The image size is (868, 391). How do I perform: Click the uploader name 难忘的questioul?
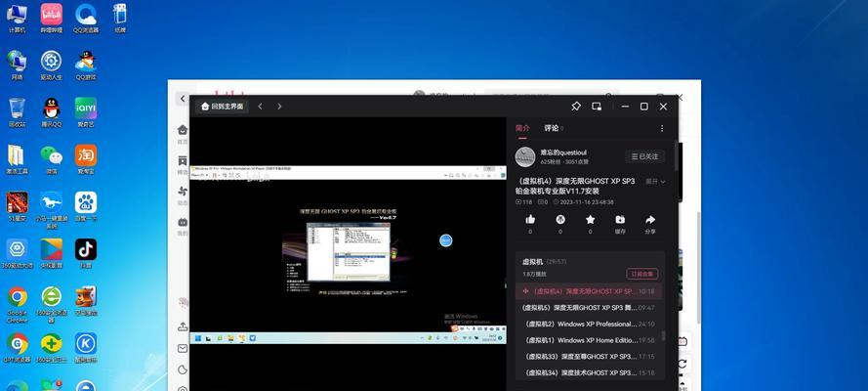[x=563, y=152]
